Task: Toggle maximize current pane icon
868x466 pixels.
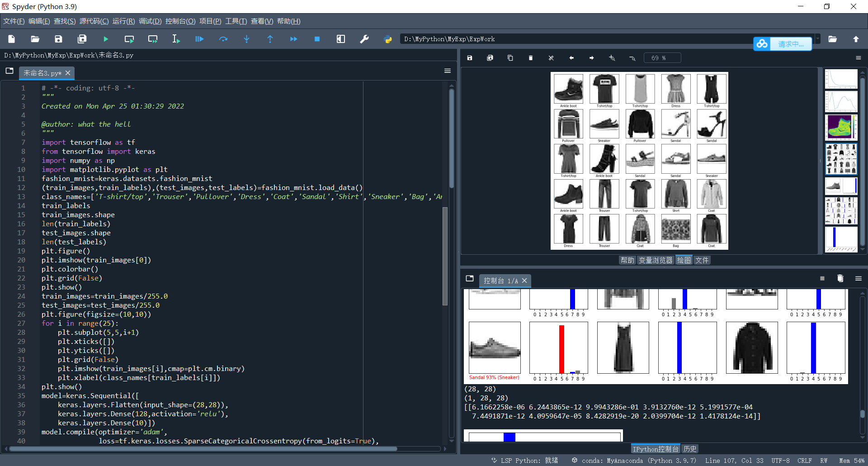Action: pyautogui.click(x=340, y=39)
